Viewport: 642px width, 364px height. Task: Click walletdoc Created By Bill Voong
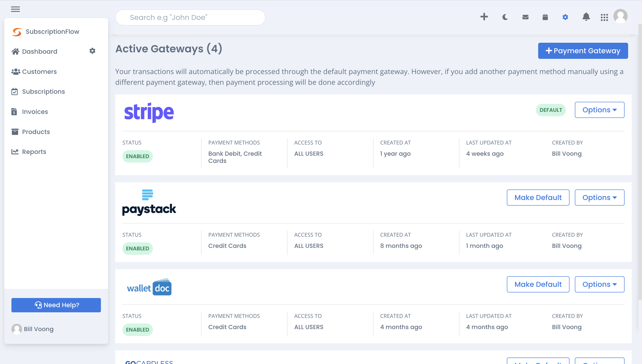[x=567, y=327]
